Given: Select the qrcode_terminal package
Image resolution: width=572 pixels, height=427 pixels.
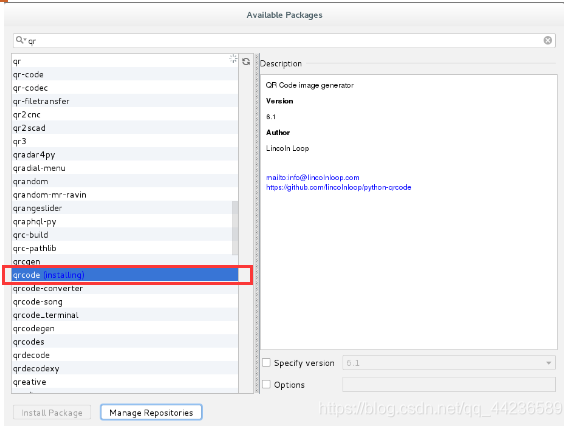Looking at the screenshot, I should (125, 315).
